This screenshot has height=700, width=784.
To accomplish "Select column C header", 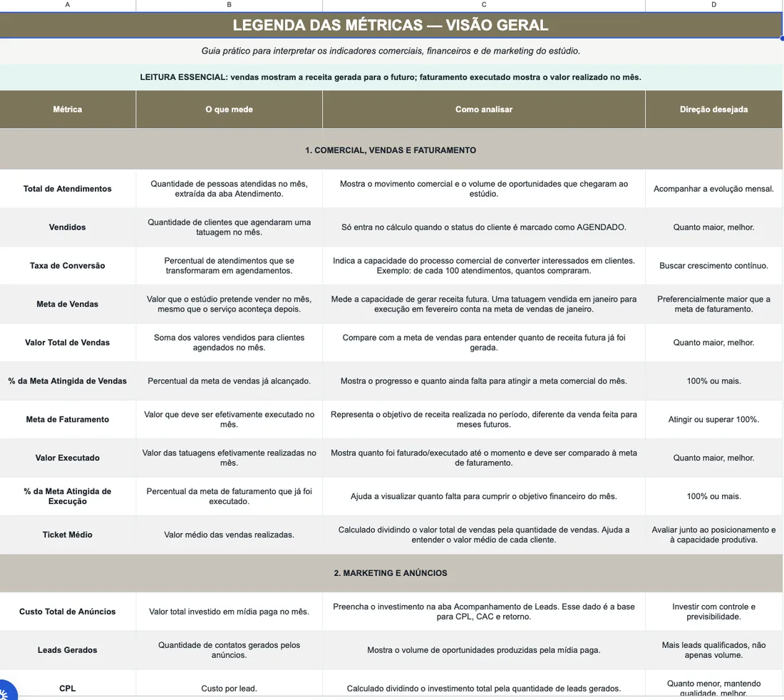I will [483, 4].
